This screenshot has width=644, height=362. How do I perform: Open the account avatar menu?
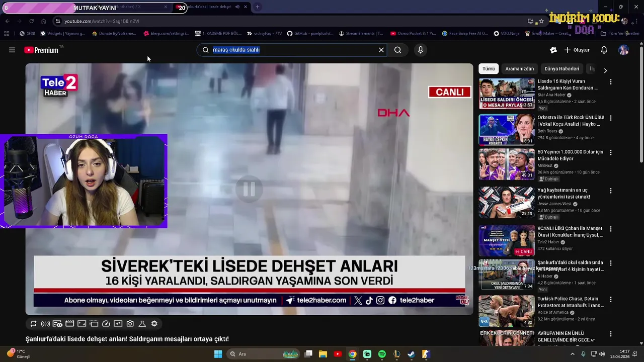(x=623, y=50)
